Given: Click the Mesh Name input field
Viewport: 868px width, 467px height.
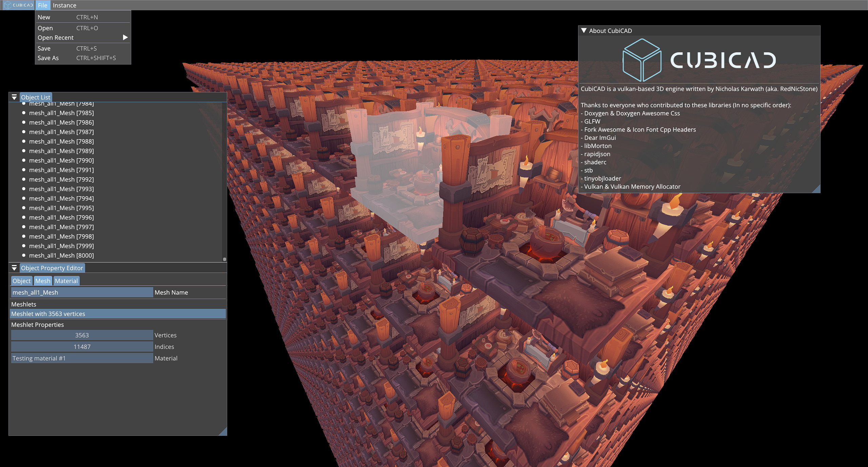Looking at the screenshot, I should coord(82,292).
